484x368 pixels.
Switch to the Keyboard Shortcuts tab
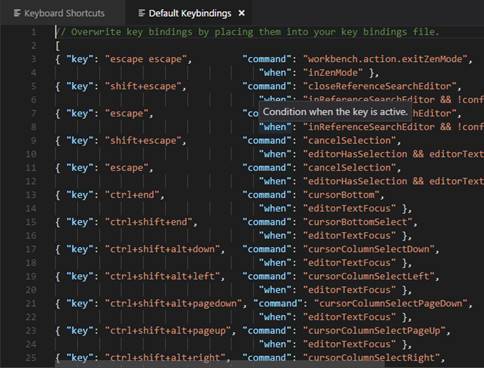[x=59, y=13]
